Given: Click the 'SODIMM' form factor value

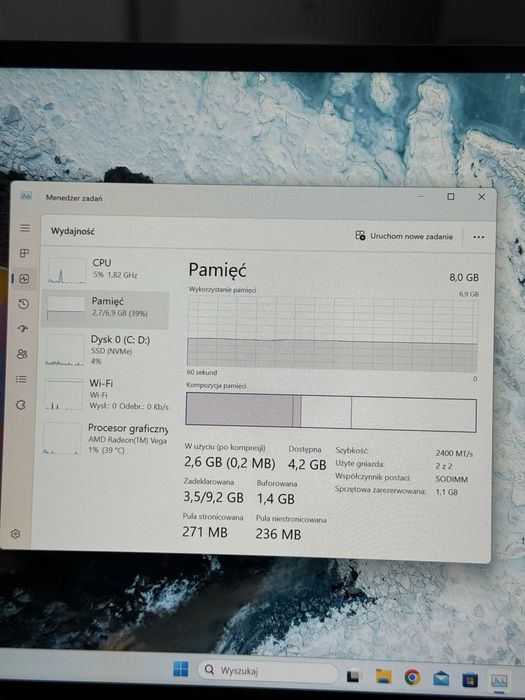Looking at the screenshot, I should 451,479.
